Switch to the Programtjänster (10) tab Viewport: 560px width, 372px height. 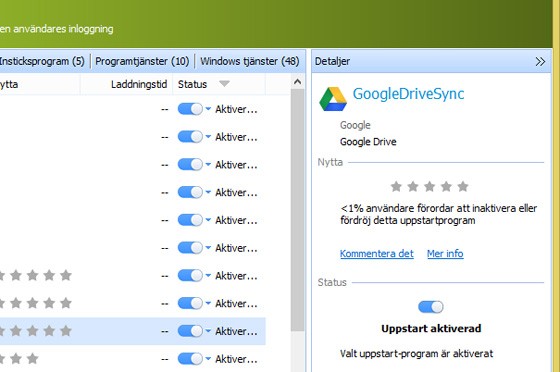(142, 61)
